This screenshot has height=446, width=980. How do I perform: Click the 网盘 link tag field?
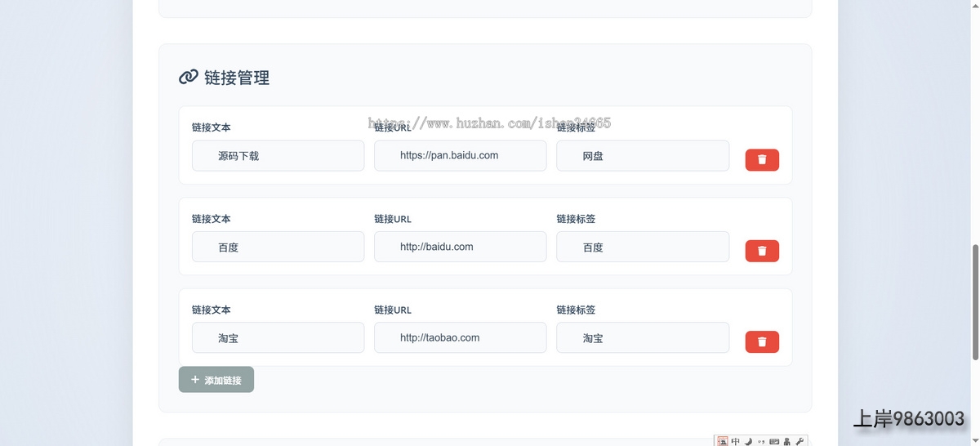[x=642, y=156]
